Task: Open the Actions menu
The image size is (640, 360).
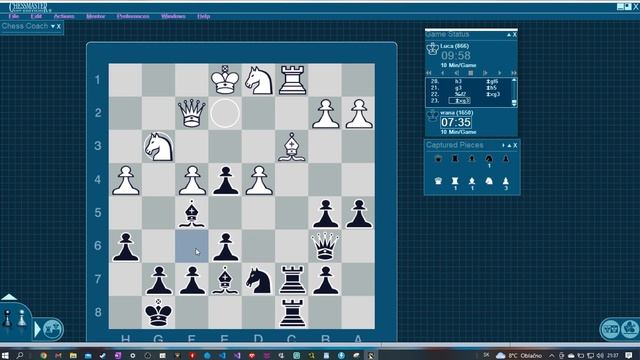Action: pyautogui.click(x=64, y=16)
